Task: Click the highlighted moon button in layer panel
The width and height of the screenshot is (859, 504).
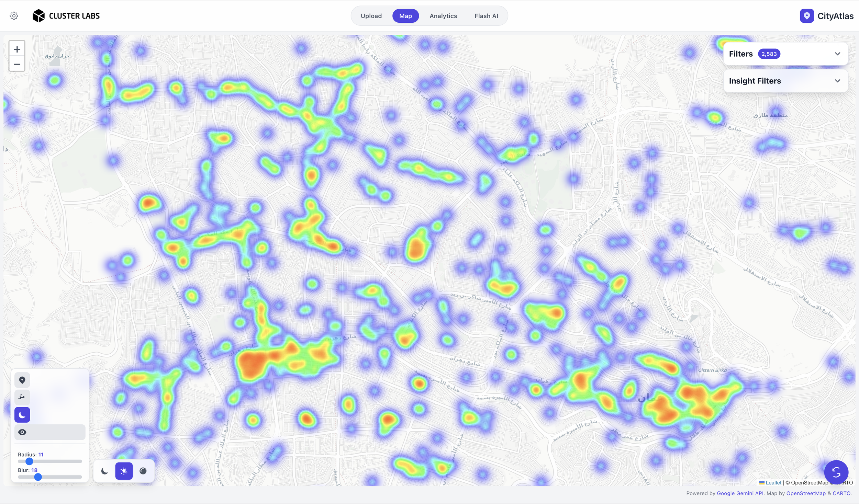Action: pyautogui.click(x=22, y=415)
